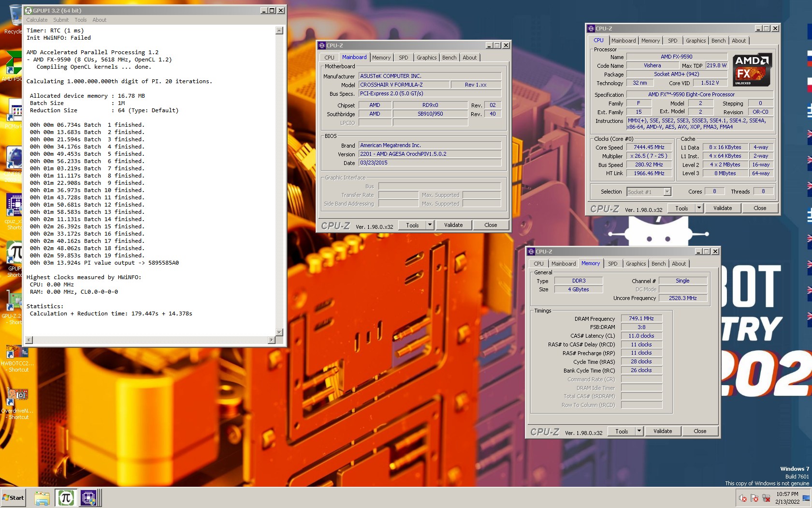This screenshot has width=812, height=508.
Task: Select the HWBOTCC2 Shortcut desktop icon
Action: pos(17,359)
